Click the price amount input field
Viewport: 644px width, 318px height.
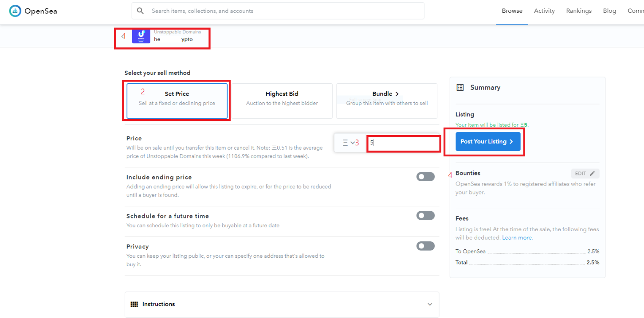click(404, 143)
